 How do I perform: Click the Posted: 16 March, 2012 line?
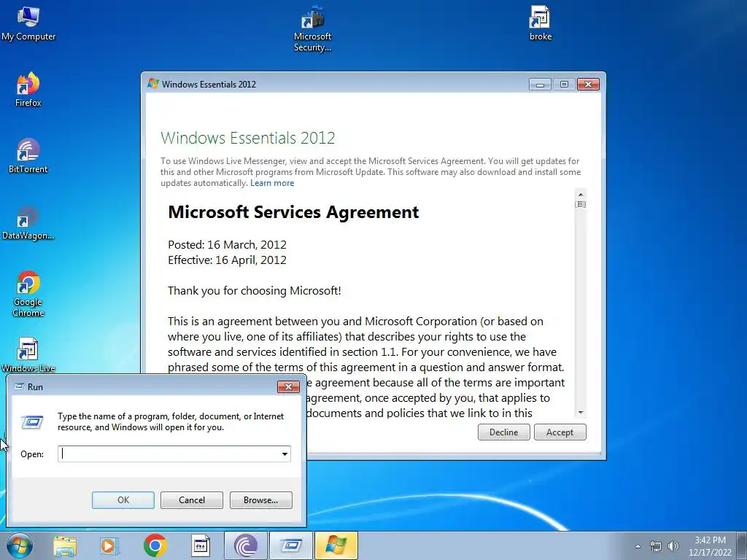point(227,245)
